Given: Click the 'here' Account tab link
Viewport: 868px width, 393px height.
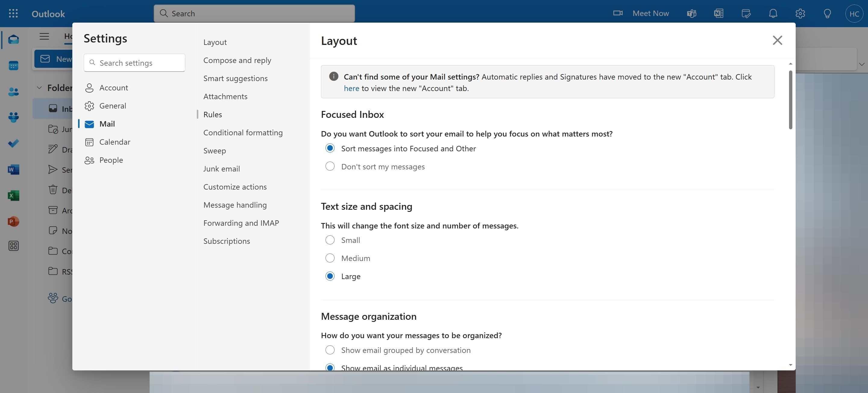Looking at the screenshot, I should tap(351, 88).
